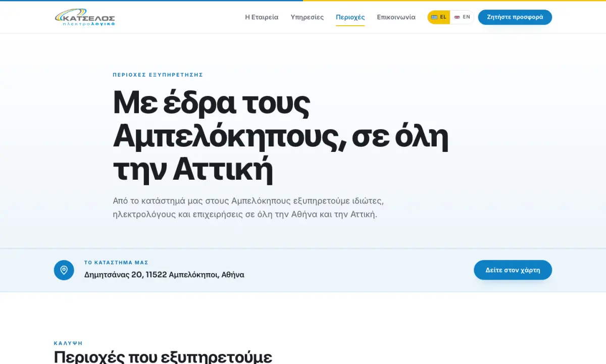Image resolution: width=606 pixels, height=364 pixels.
Task: Go to the Υπηρεσίες menu item
Action: coord(307,17)
